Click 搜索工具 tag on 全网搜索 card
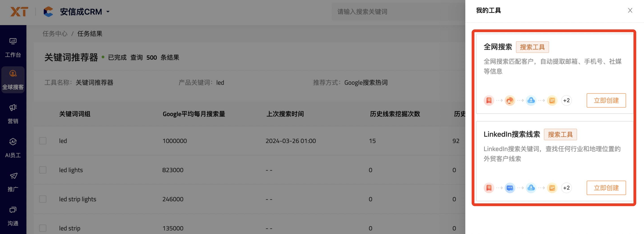This screenshot has height=234, width=644. [x=532, y=47]
